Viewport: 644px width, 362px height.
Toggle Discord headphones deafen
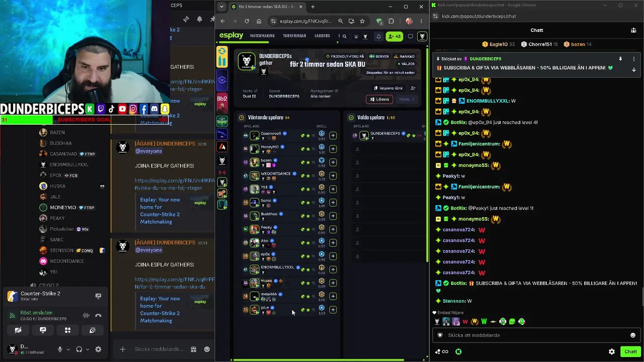(x=79, y=349)
